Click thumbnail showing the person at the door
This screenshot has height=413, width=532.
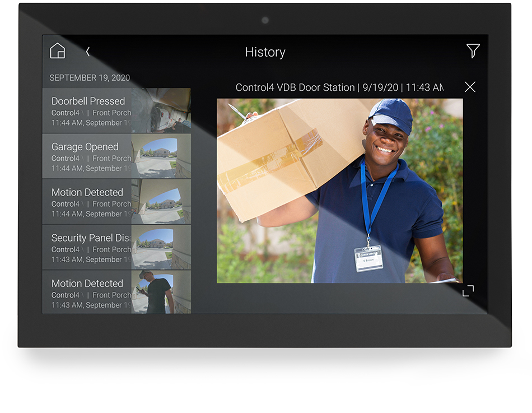coord(161,293)
